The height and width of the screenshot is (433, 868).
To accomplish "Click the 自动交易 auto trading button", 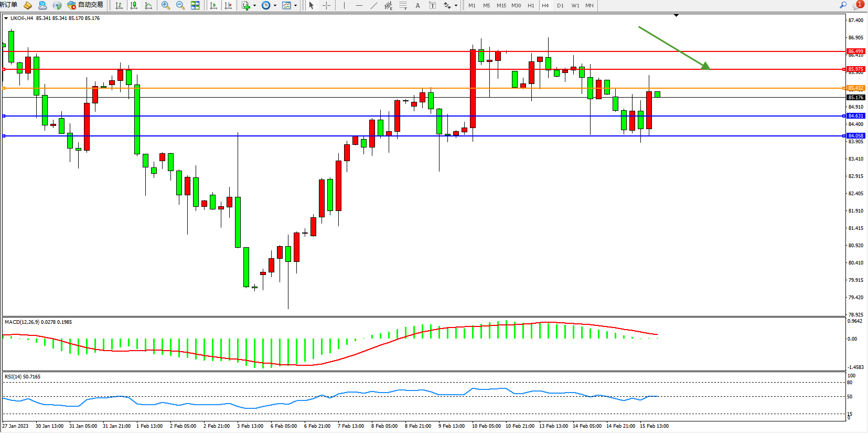I will 85,5.
